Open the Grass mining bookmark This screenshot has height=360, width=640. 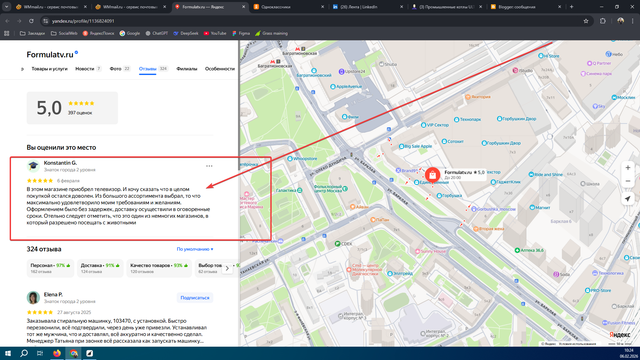click(x=271, y=33)
